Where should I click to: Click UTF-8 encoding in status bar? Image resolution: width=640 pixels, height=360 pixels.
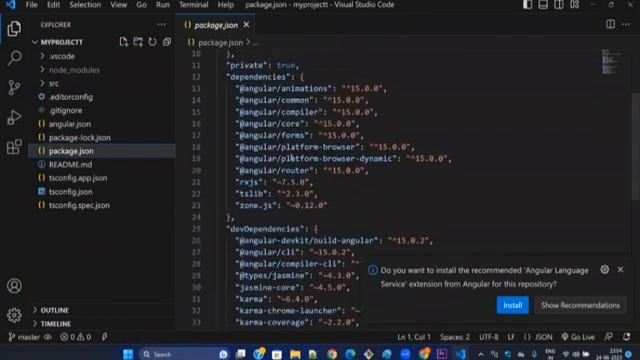489,337
